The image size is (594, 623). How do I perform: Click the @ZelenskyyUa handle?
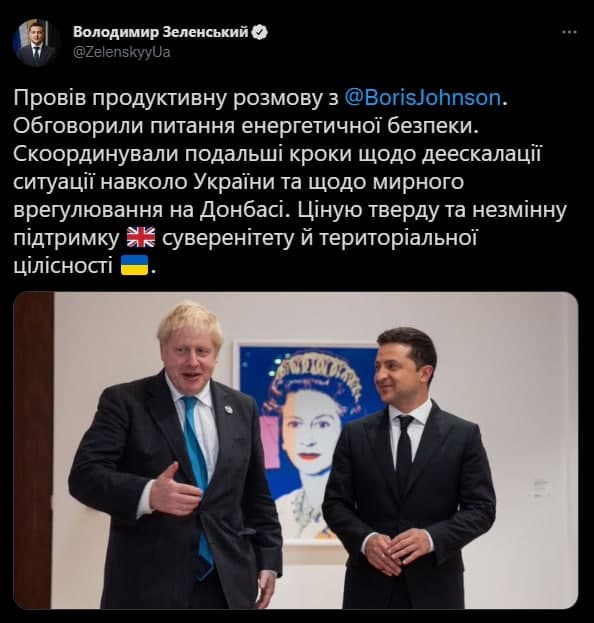122,52
